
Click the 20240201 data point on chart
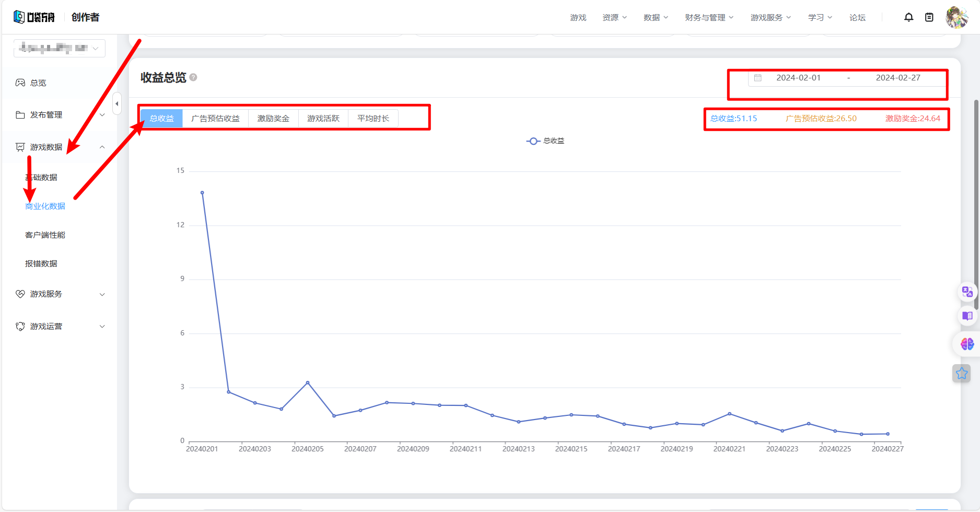(x=202, y=193)
